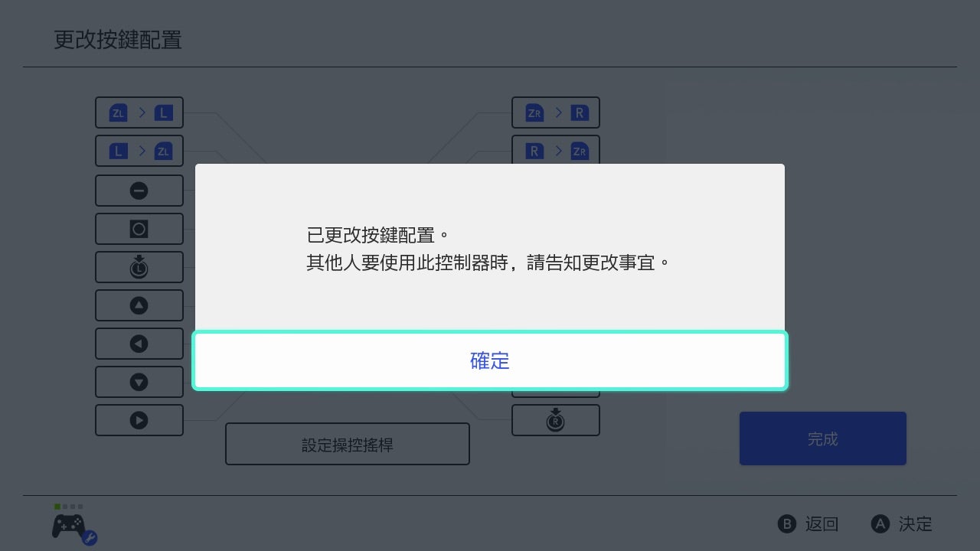Open 設定操控搖桿 stick settings
This screenshot has height=551, width=980.
tap(348, 444)
